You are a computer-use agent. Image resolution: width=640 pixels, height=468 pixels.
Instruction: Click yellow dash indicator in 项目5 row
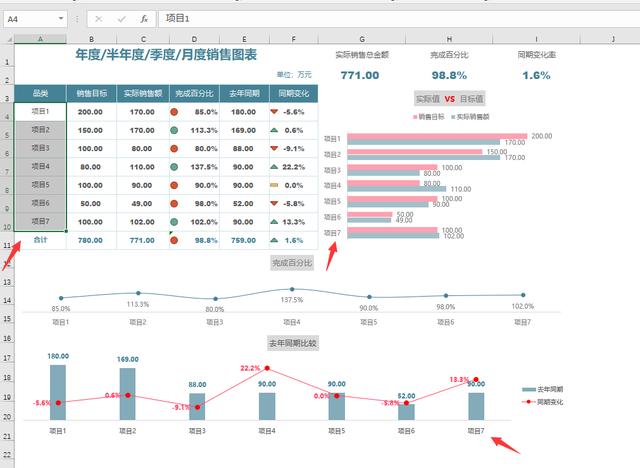(x=275, y=185)
